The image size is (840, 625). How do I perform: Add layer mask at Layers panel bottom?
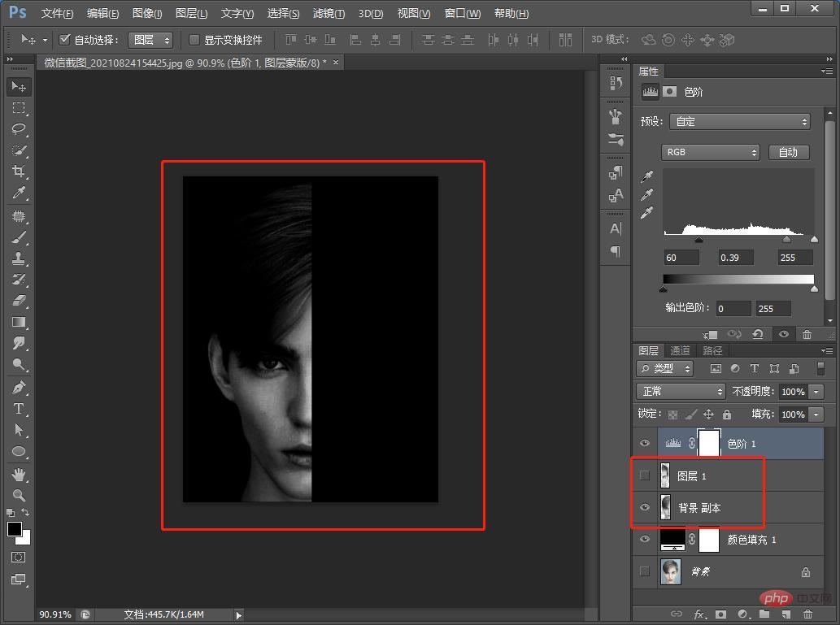(x=720, y=614)
